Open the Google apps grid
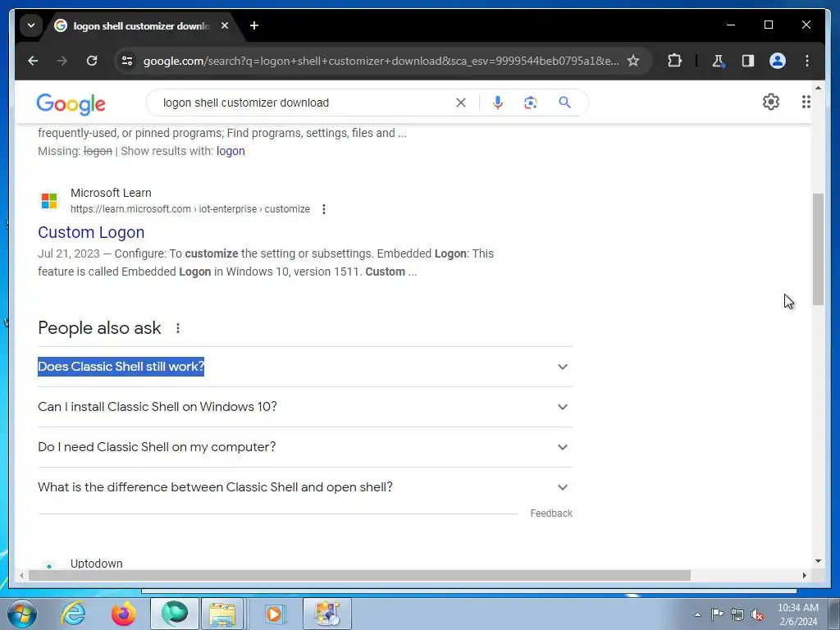Image resolution: width=840 pixels, height=630 pixels. click(806, 102)
